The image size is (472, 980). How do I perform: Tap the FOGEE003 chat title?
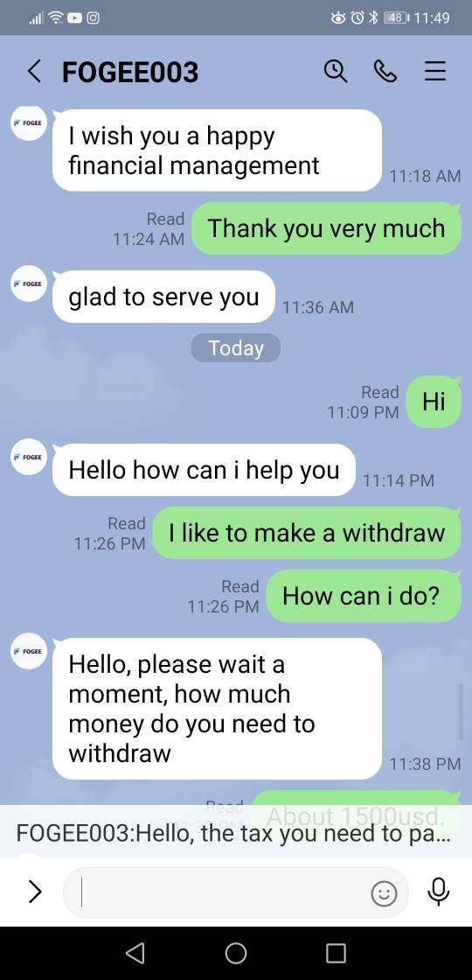[x=130, y=72]
